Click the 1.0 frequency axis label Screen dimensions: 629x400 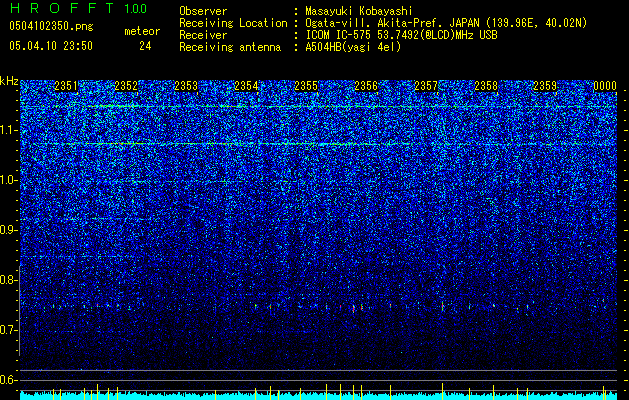pyautogui.click(x=9, y=180)
